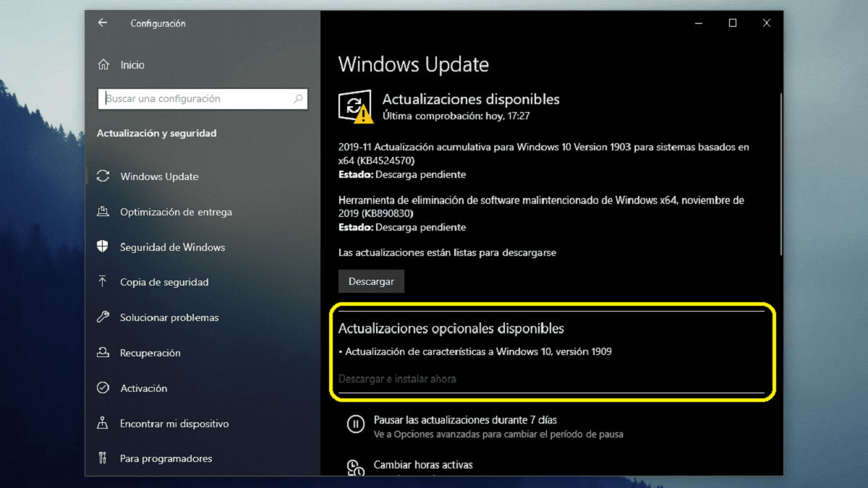Viewport: 868px width, 488px height.
Task: Click the Recuperación icon
Action: [x=103, y=353]
